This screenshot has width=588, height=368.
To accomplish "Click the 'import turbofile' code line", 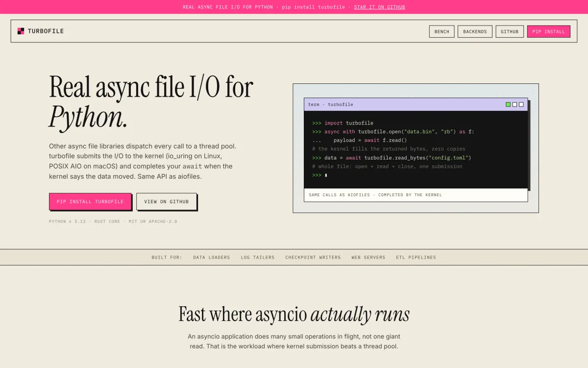I will click(x=343, y=123).
